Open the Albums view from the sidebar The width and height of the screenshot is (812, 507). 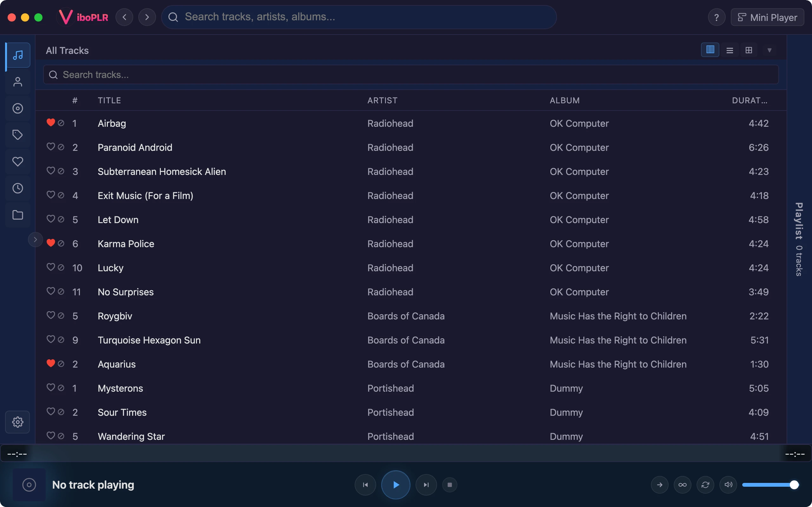click(17, 108)
